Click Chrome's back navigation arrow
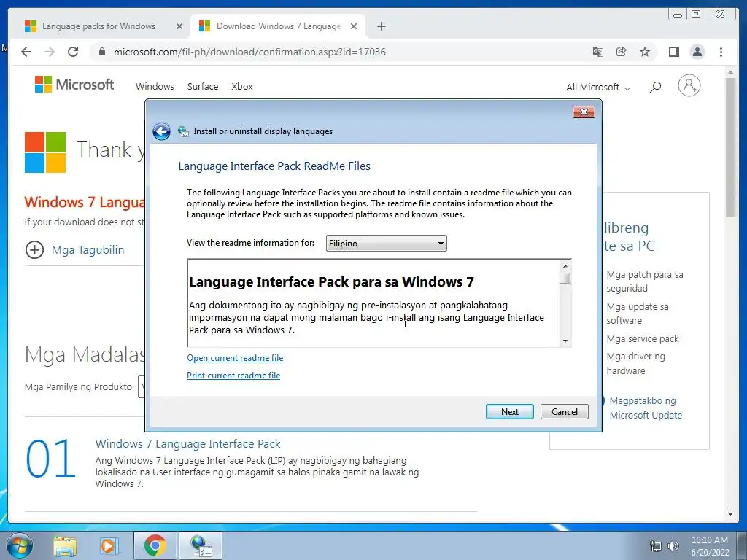The height and width of the screenshot is (560, 747). pyautogui.click(x=26, y=52)
